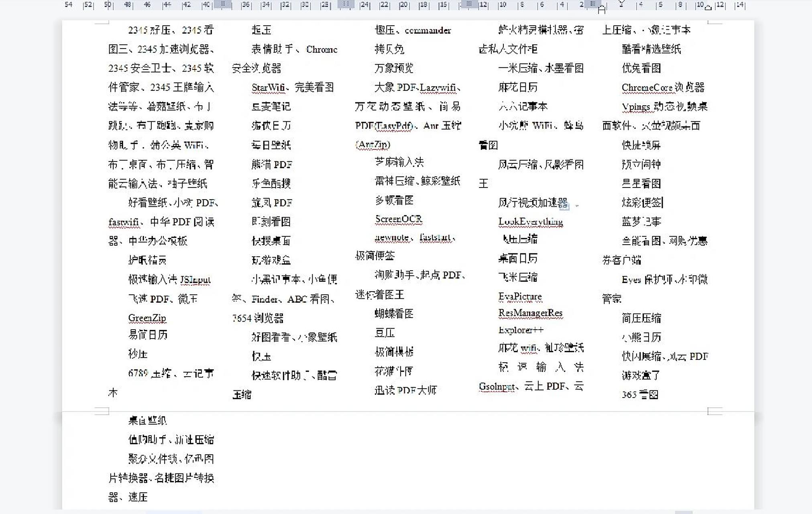Click the text 炫彩便签
Screen dimensions: 812x514
[642, 203]
